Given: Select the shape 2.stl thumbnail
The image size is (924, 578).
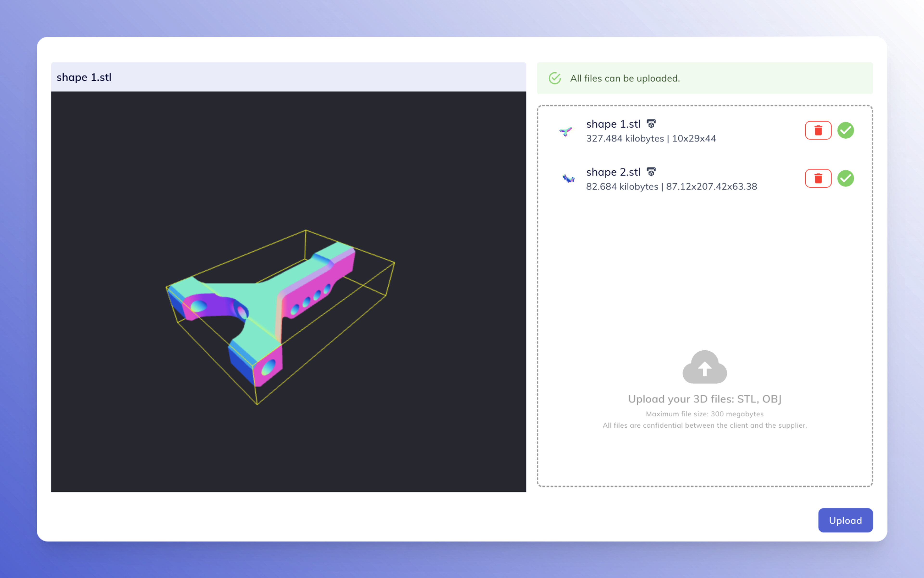Looking at the screenshot, I should click(x=568, y=179).
